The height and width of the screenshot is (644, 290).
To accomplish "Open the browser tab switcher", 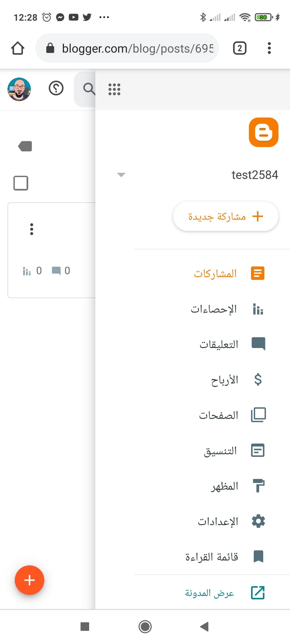I will (x=239, y=48).
